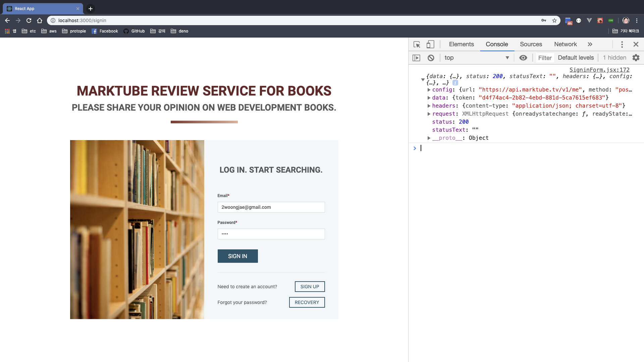Image resolution: width=644 pixels, height=362 pixels.
Task: Click the Email input field
Action: (x=271, y=207)
